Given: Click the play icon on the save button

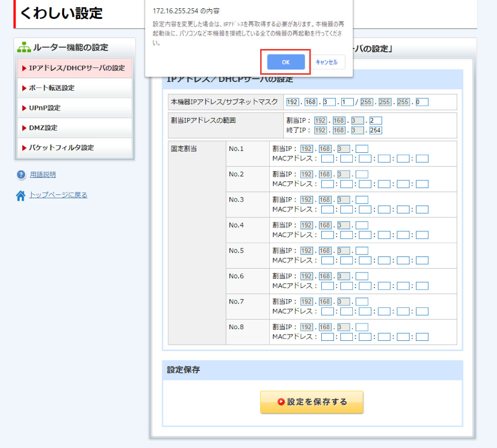Looking at the screenshot, I should tap(281, 402).
